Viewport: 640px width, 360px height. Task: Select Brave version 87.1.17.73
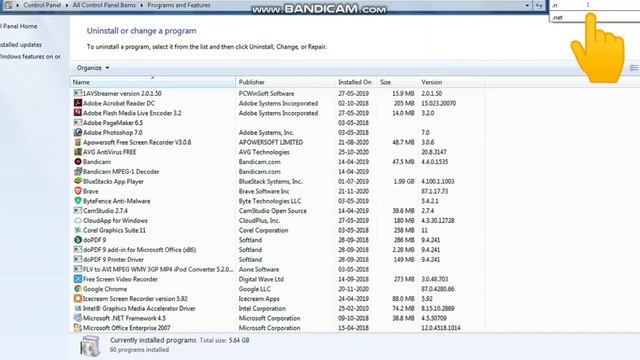click(x=435, y=191)
